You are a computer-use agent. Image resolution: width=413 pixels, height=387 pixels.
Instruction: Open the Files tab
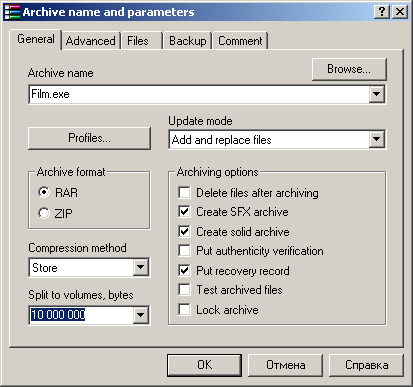click(141, 41)
